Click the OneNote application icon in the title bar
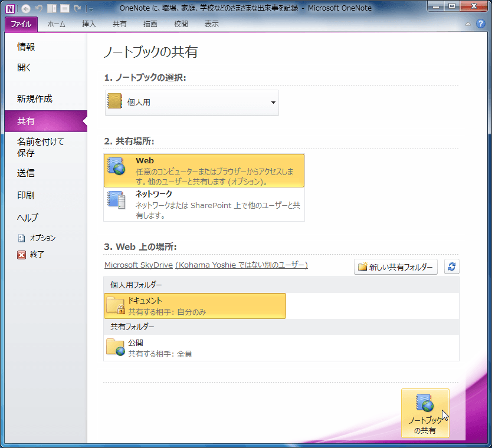This screenshot has height=448, width=492. click(10, 8)
